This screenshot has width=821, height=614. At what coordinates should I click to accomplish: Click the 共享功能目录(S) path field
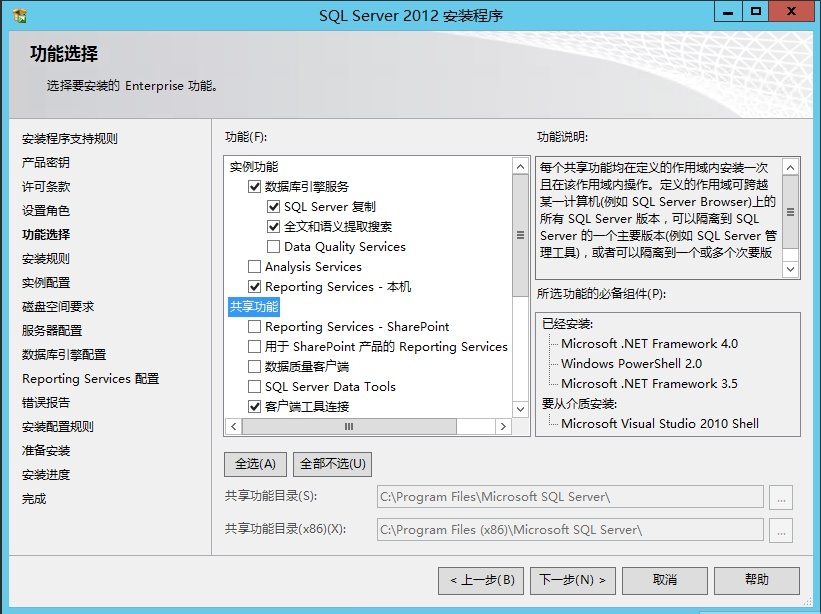coord(570,497)
